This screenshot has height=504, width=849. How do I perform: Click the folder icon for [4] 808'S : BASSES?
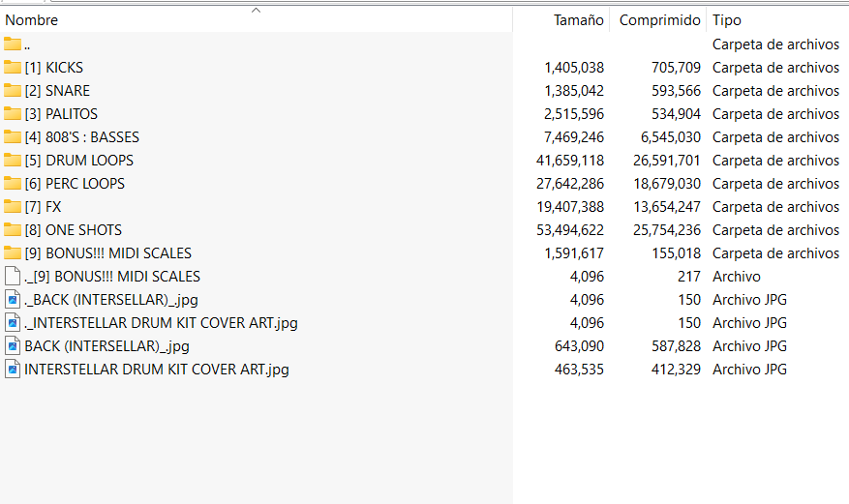[x=13, y=137]
